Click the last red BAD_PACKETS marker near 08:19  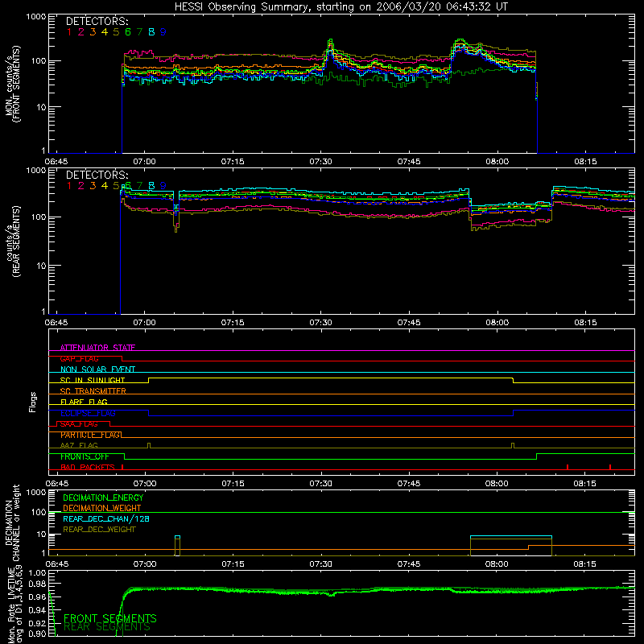pos(610,467)
